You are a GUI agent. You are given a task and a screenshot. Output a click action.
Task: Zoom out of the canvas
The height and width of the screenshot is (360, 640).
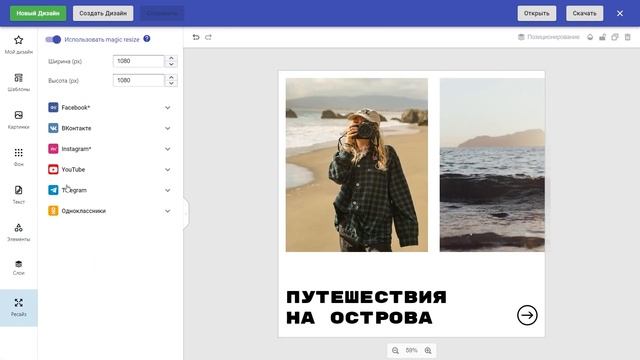395,351
